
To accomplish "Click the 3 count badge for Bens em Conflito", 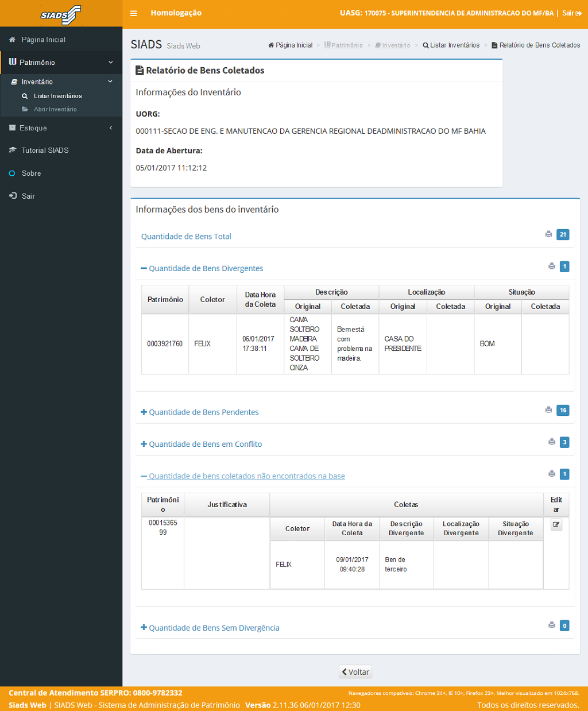I will (x=564, y=442).
